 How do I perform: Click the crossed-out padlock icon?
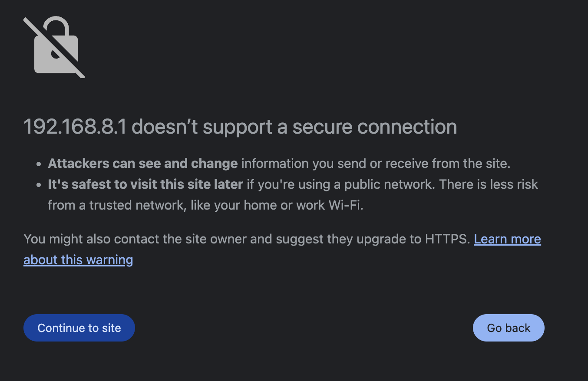pyautogui.click(x=54, y=47)
